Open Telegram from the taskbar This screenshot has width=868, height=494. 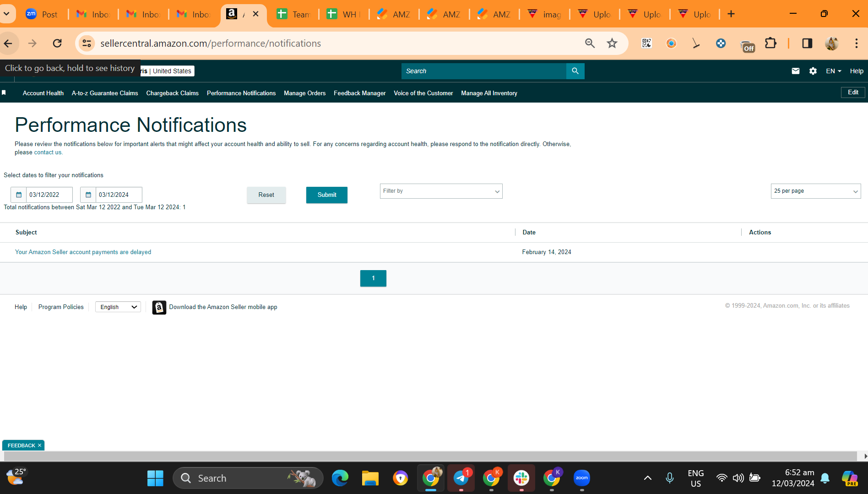[461, 478]
